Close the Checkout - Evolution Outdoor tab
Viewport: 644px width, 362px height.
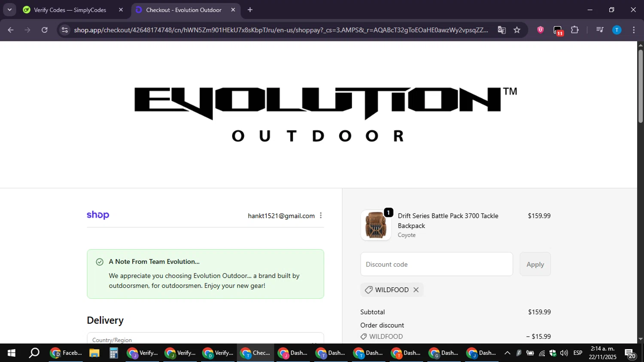(x=233, y=10)
